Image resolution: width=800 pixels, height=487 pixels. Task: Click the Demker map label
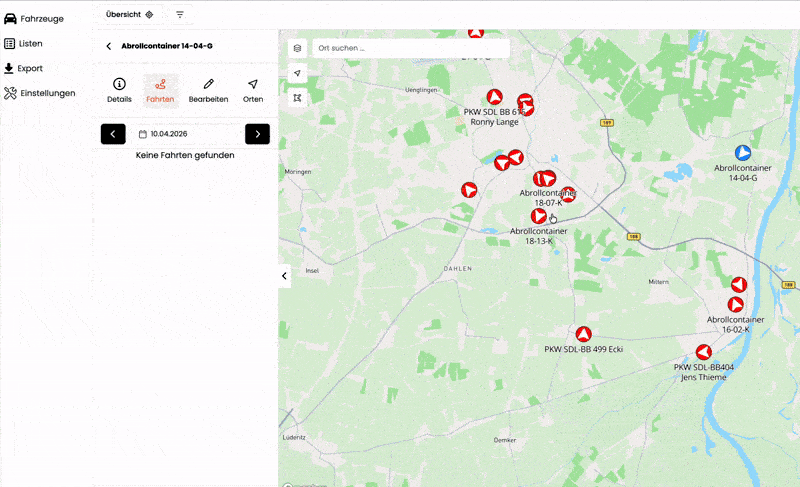point(505,440)
